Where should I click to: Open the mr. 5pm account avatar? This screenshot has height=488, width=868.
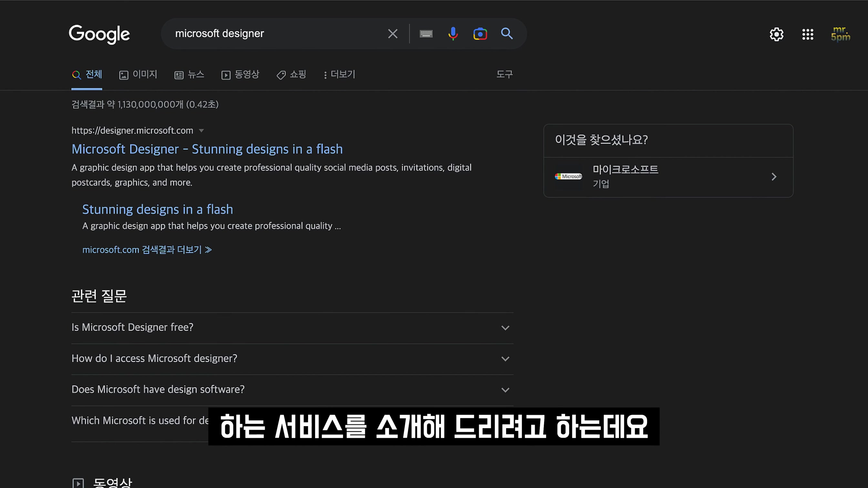pos(840,34)
